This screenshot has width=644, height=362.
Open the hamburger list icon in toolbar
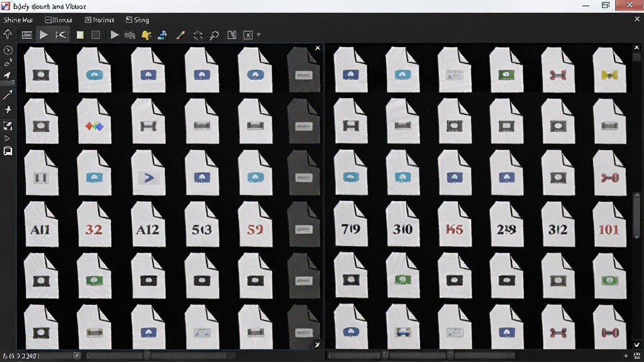26,35
